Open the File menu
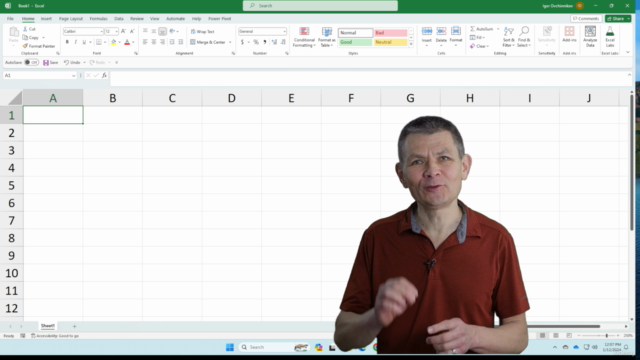This screenshot has height=360, width=640. click(x=10, y=19)
